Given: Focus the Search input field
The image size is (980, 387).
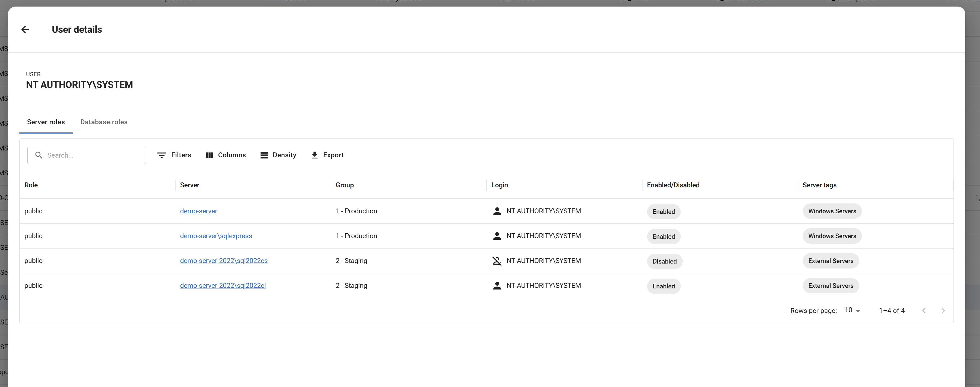Looking at the screenshot, I should (x=93, y=155).
